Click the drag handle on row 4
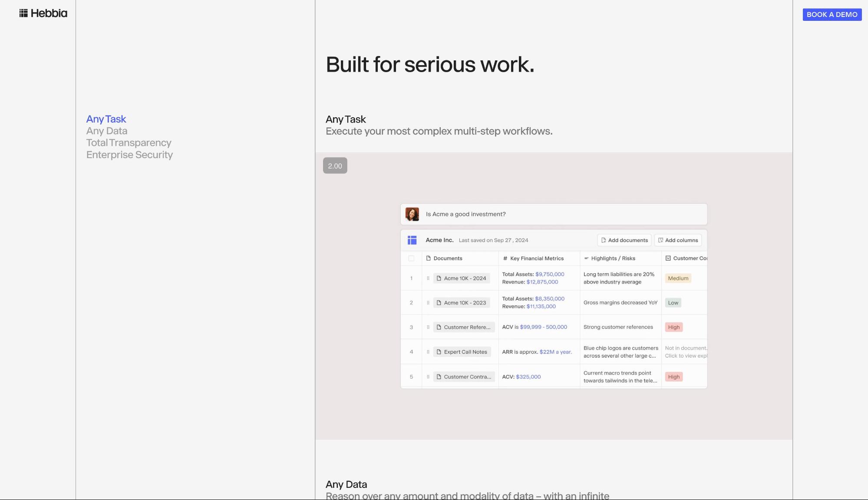 click(x=428, y=352)
